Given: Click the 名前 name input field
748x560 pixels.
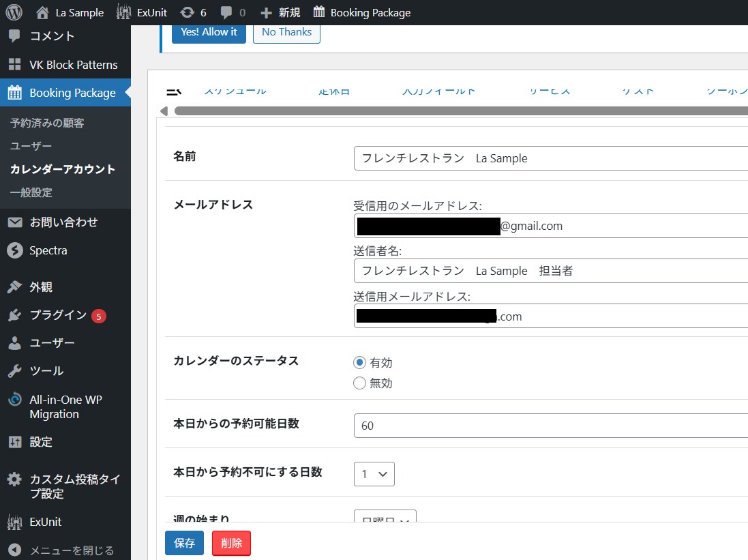Looking at the screenshot, I should tap(551, 158).
